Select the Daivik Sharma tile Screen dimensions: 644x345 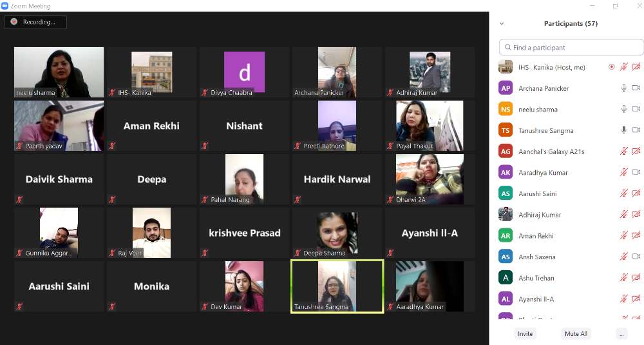[59, 179]
